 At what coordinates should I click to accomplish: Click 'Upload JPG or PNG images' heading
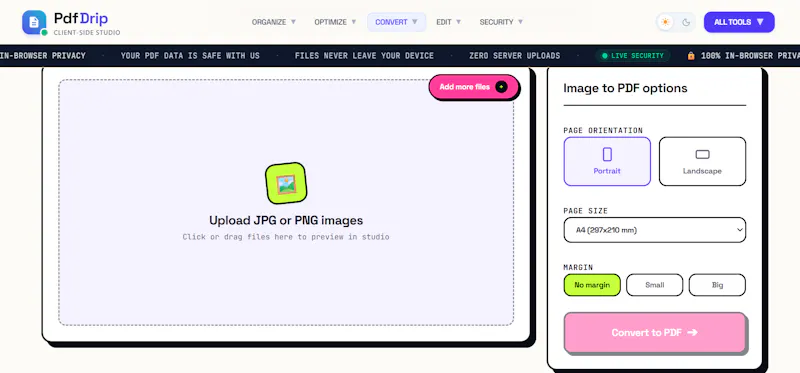(x=286, y=220)
